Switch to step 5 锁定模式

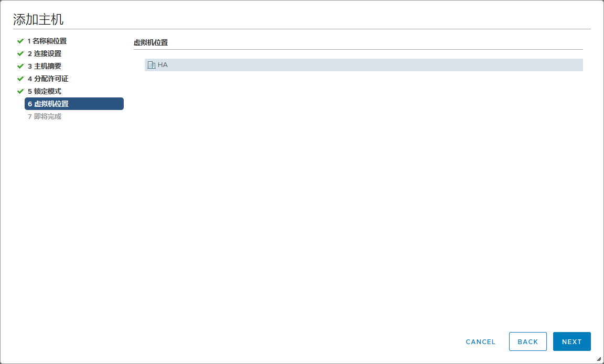tap(45, 91)
